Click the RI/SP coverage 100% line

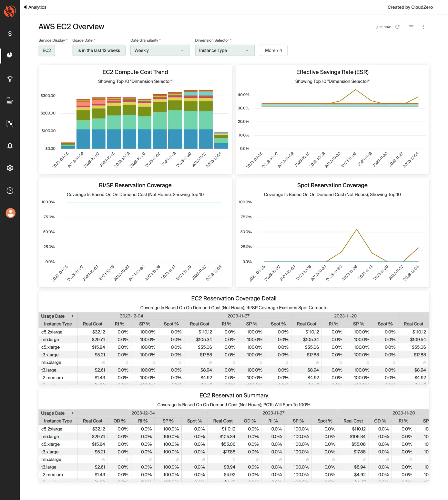[x=144, y=202]
